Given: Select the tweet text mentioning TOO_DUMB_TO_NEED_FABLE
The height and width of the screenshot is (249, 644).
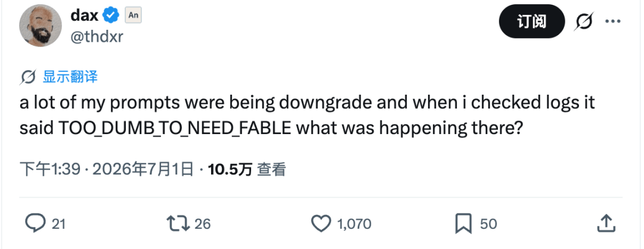Looking at the screenshot, I should (x=307, y=116).
